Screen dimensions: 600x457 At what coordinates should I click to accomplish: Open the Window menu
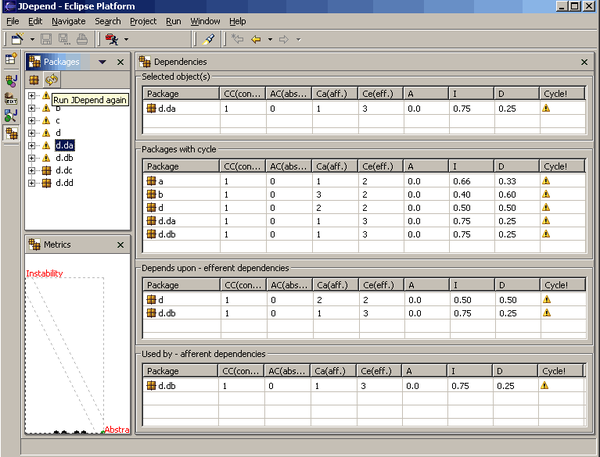(x=205, y=21)
